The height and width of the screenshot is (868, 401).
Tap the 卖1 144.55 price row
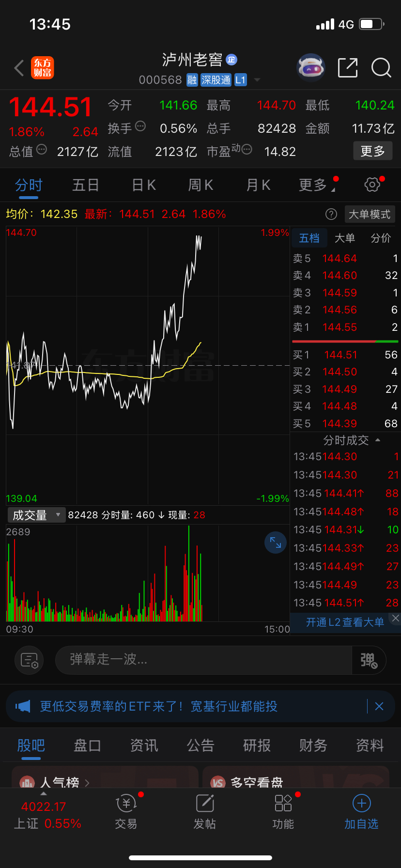coord(345,327)
